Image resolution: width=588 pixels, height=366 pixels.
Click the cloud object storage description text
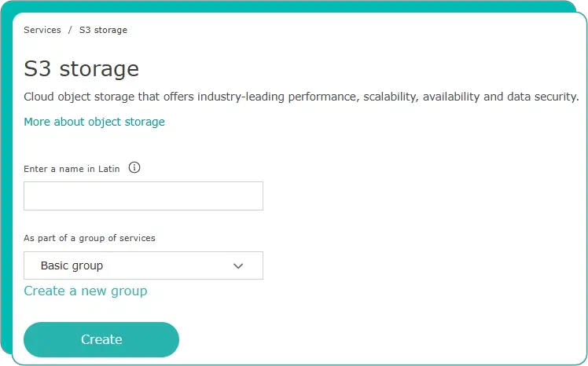coord(301,97)
